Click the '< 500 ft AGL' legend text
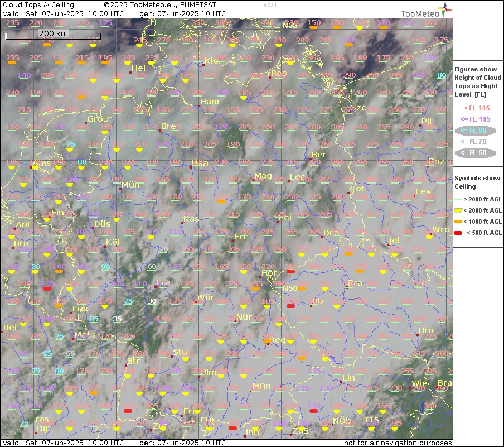 pyautogui.click(x=484, y=233)
